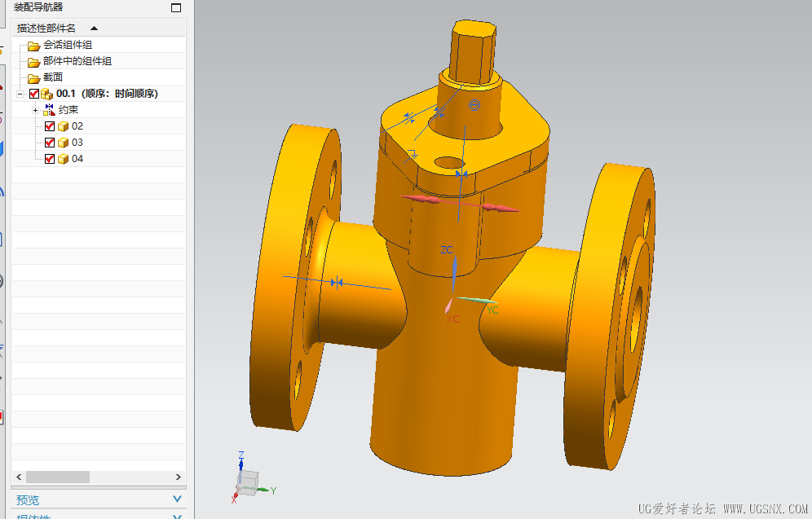
Task: Collapse the 00.1 assembly tree node
Action: click(x=20, y=95)
